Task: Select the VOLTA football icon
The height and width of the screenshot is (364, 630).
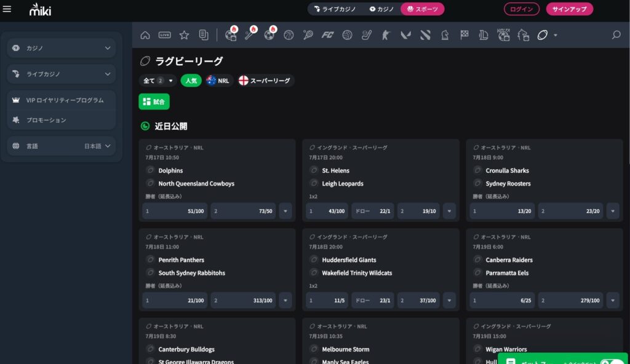Action: point(503,34)
